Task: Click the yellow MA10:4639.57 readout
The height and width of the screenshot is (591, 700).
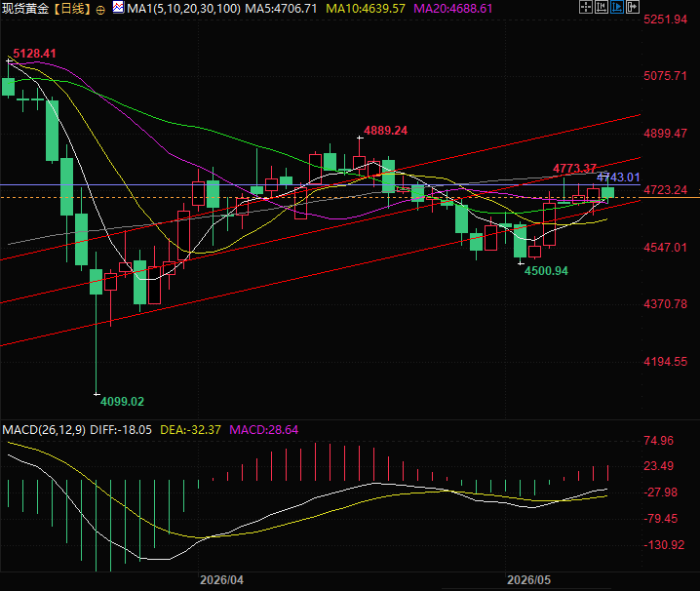Action: tap(366, 9)
